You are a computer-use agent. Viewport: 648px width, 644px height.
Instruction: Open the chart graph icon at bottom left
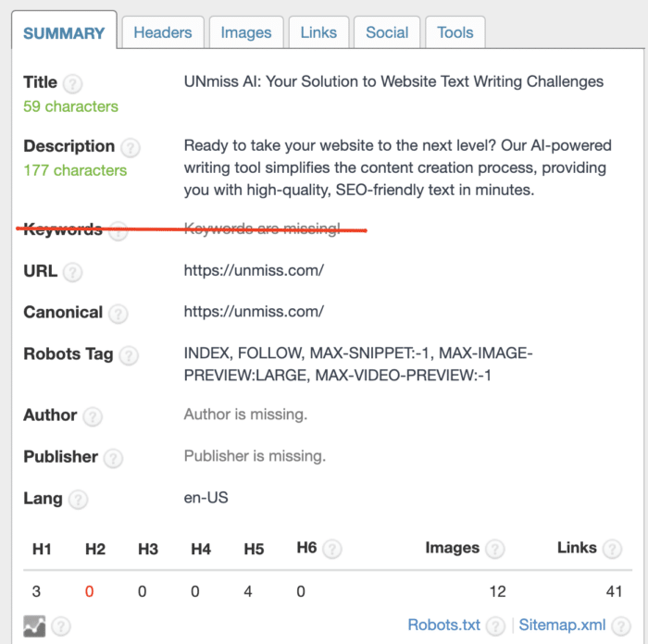35,626
